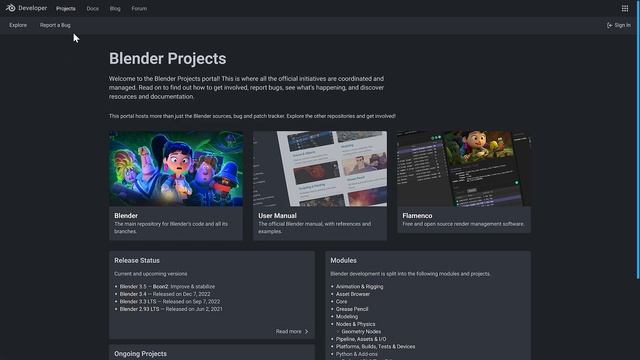Click the Flamenco card title
640x360 pixels.
click(417, 216)
